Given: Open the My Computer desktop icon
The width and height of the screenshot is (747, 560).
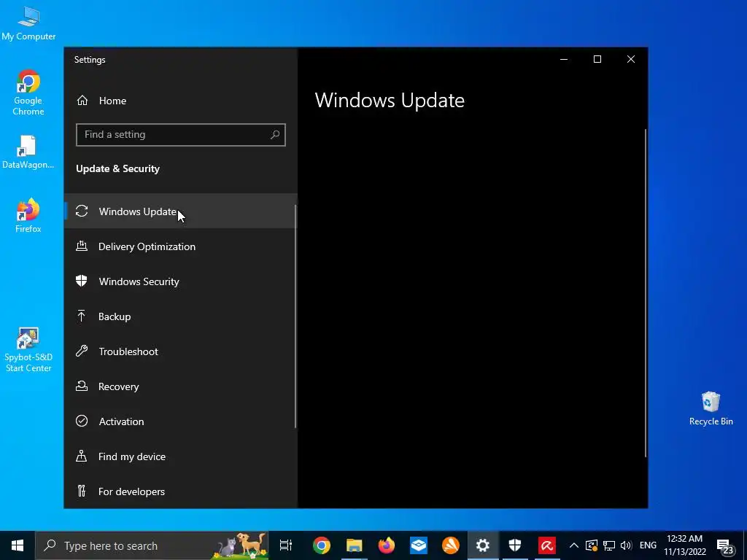Looking at the screenshot, I should coord(28,23).
